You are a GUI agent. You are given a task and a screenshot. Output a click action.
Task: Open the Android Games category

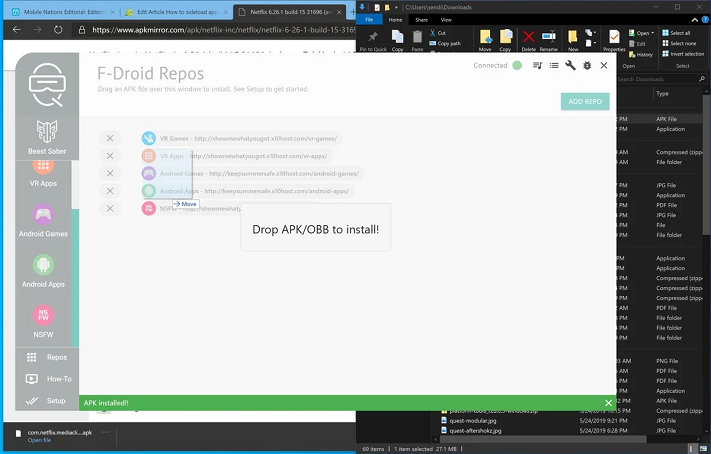pyautogui.click(x=43, y=220)
